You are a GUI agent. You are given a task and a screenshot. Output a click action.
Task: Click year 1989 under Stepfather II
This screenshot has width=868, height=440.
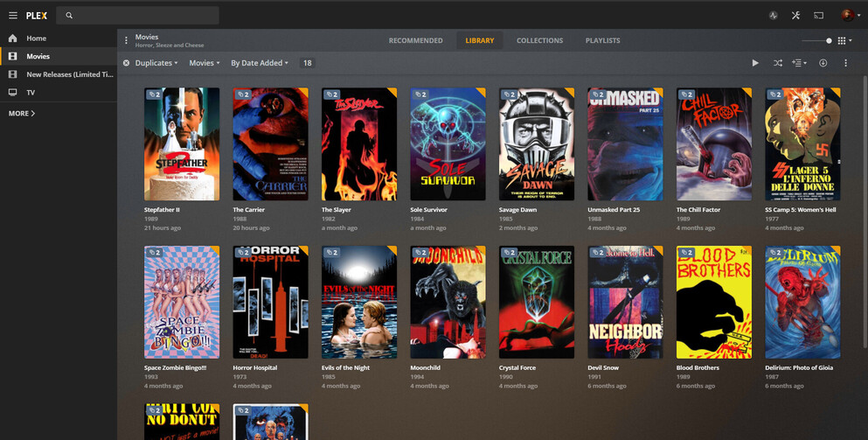[x=151, y=220]
